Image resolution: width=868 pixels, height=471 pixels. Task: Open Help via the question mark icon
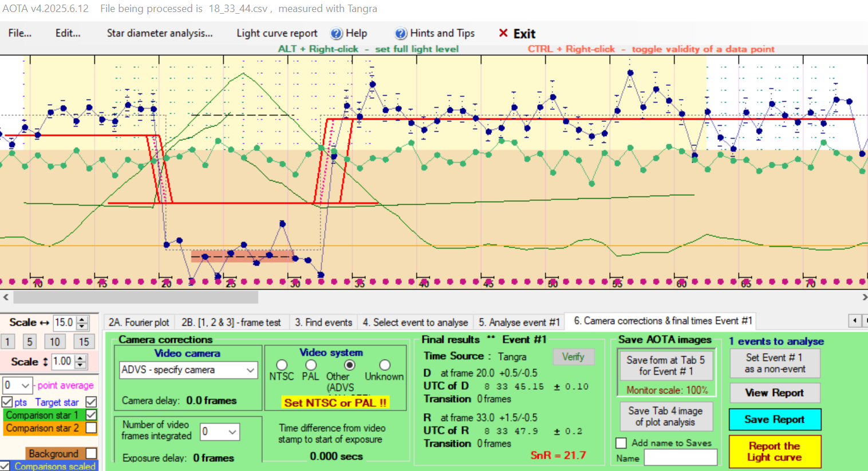(337, 34)
